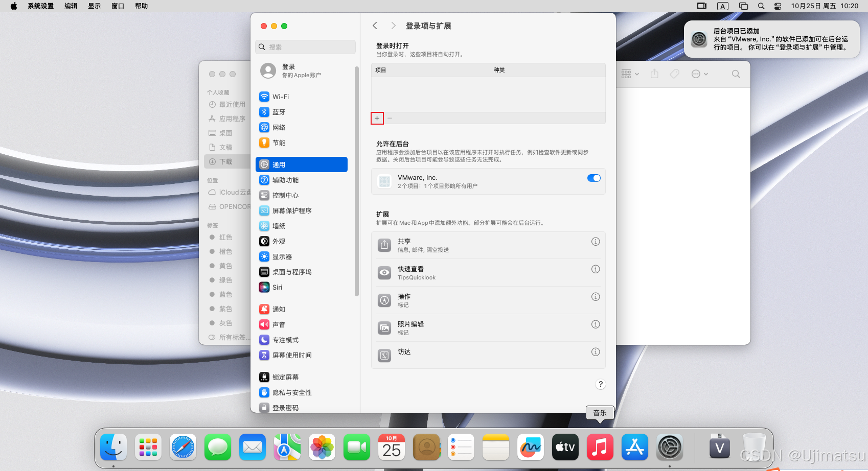This screenshot has width=868, height=471.
Task: Select General (通用) in sidebar
Action: point(302,164)
